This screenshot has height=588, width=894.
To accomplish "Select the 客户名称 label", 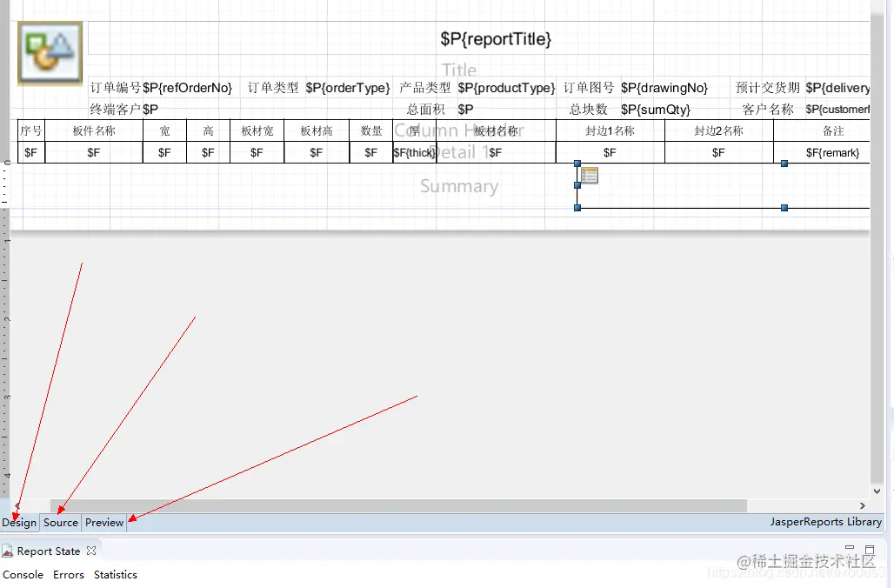I will point(767,109).
